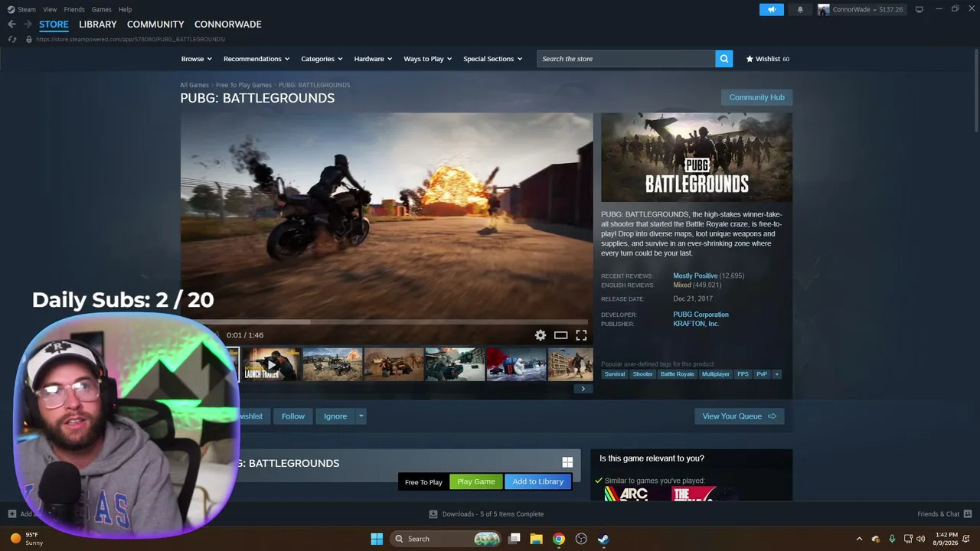
Task: Open the Help menu
Action: (x=125, y=9)
